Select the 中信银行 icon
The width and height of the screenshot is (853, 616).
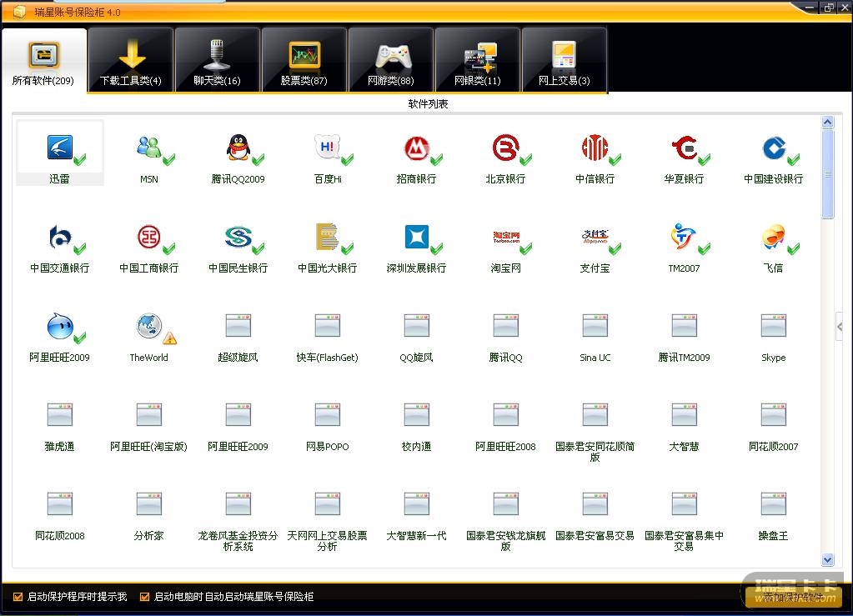595,148
